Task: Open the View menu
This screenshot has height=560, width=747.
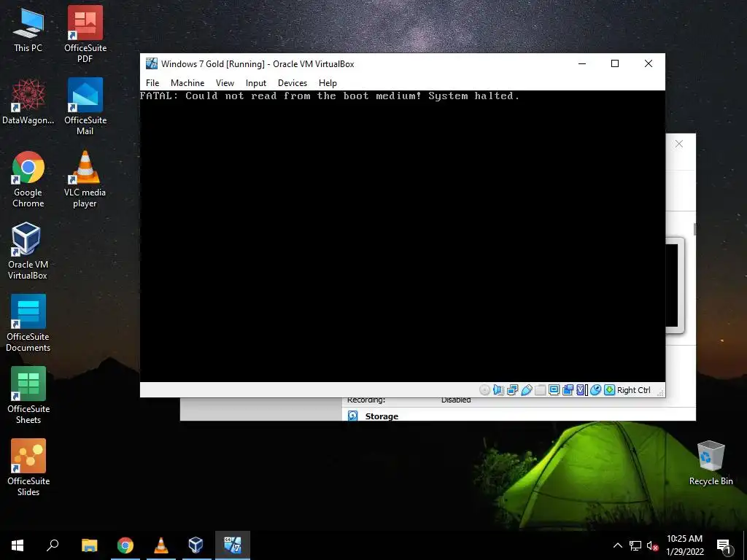Action: point(225,83)
